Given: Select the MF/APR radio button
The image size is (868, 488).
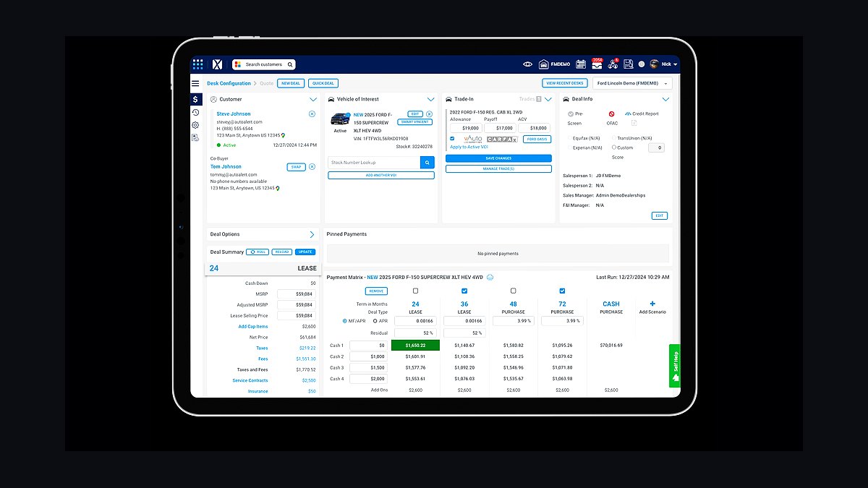Looking at the screenshot, I should tap(344, 321).
